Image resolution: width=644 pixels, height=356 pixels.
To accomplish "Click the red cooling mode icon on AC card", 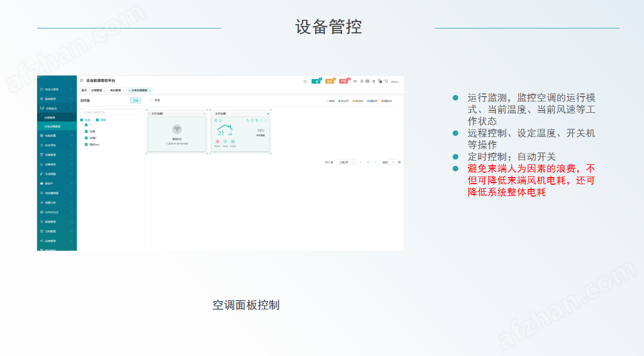I will click(218, 141).
